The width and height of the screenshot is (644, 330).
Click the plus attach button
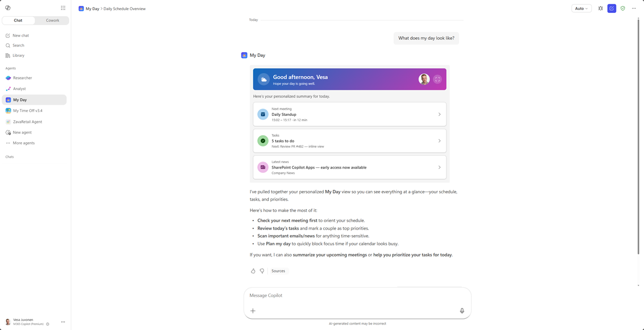tap(253, 311)
